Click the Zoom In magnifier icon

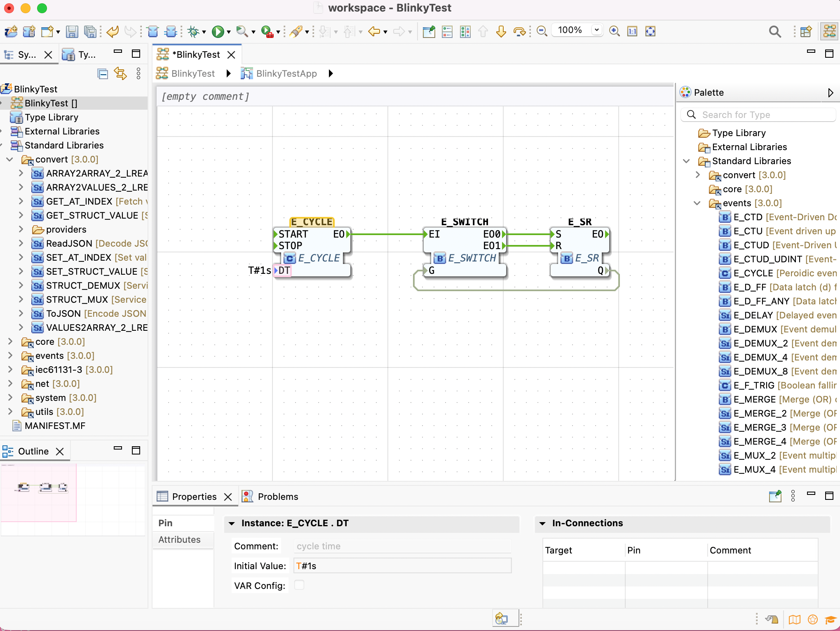[x=614, y=31]
